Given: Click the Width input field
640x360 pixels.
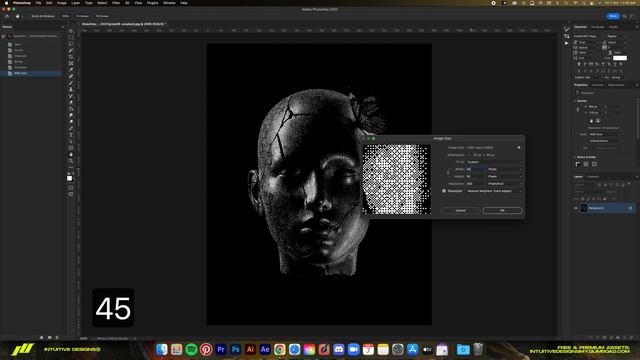Looking at the screenshot, I should pyautogui.click(x=476, y=169).
